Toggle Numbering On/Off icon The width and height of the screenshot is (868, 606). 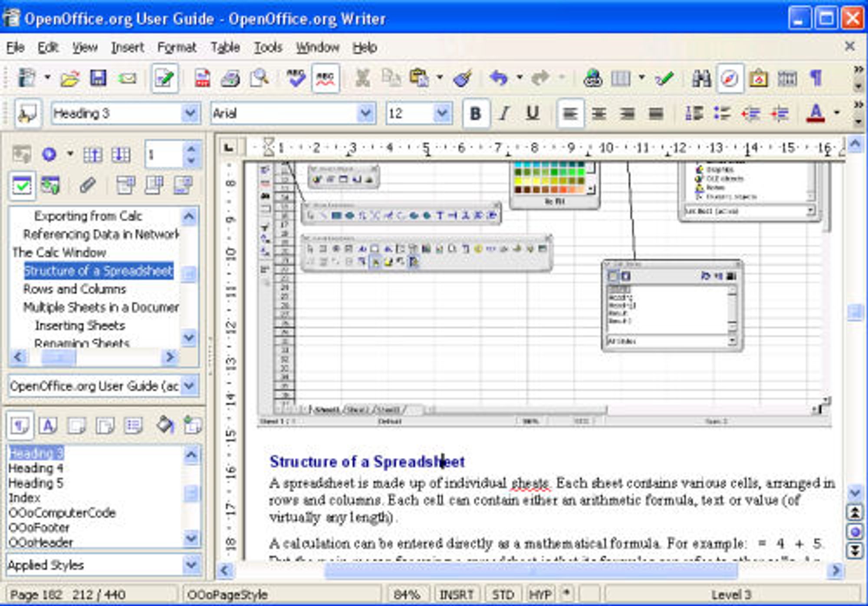point(694,114)
